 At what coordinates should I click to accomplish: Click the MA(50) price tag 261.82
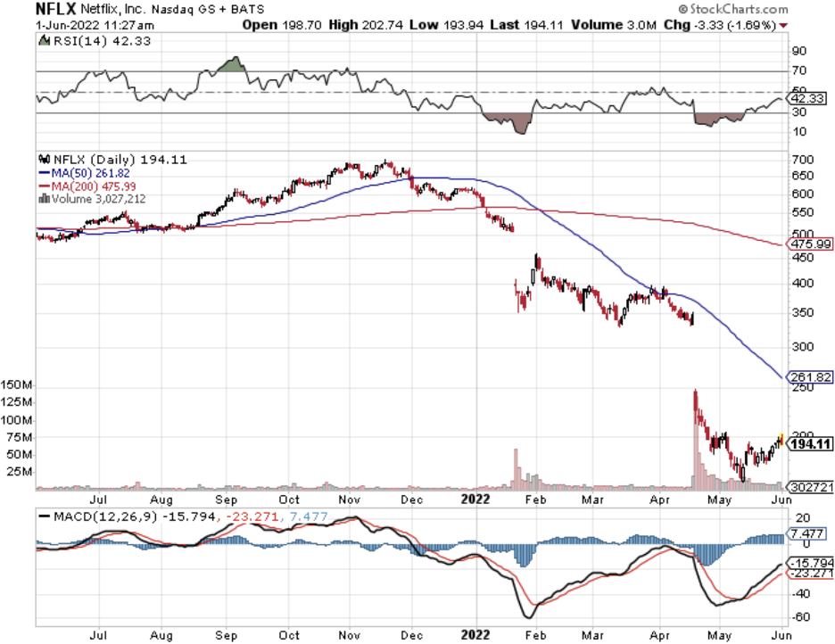click(809, 377)
